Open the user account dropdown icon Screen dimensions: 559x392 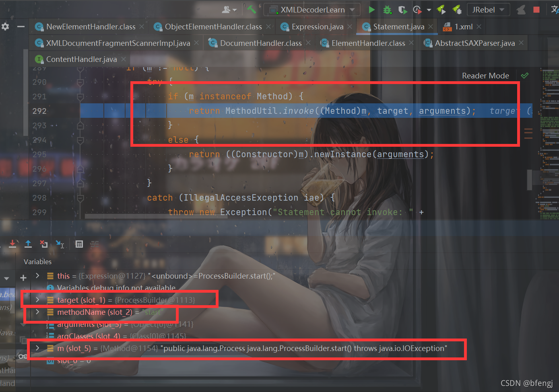point(229,9)
